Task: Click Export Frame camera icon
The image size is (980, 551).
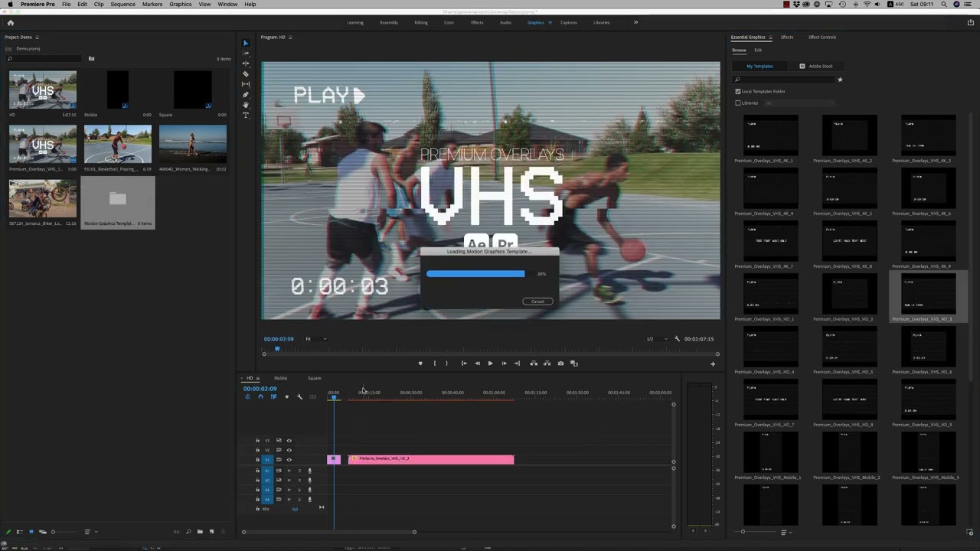Action: pyautogui.click(x=560, y=364)
